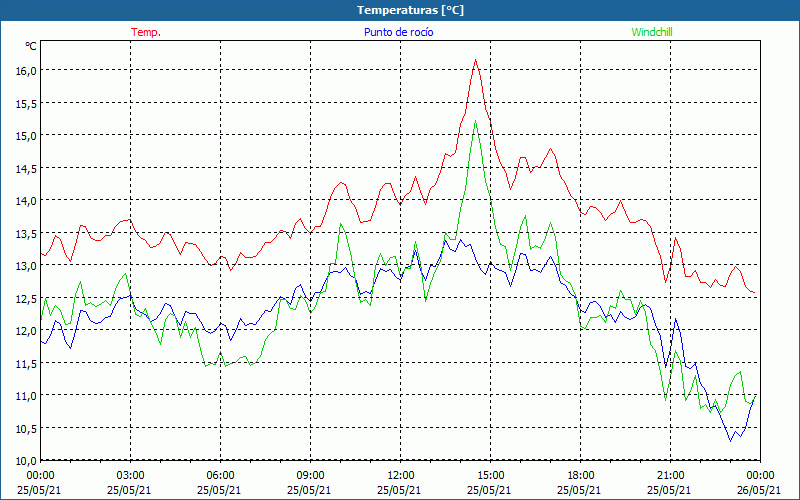Image resolution: width=800 pixels, height=500 pixels.
Task: Click the '09:00' time axis label
Action: 310,476
